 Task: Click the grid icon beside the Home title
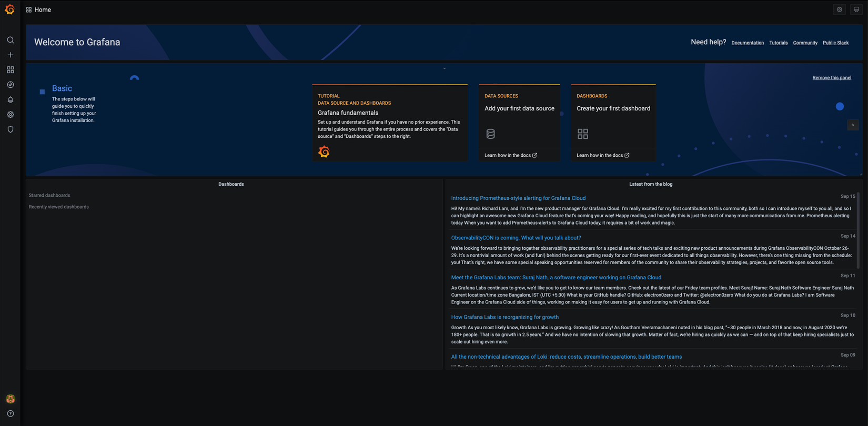(29, 10)
